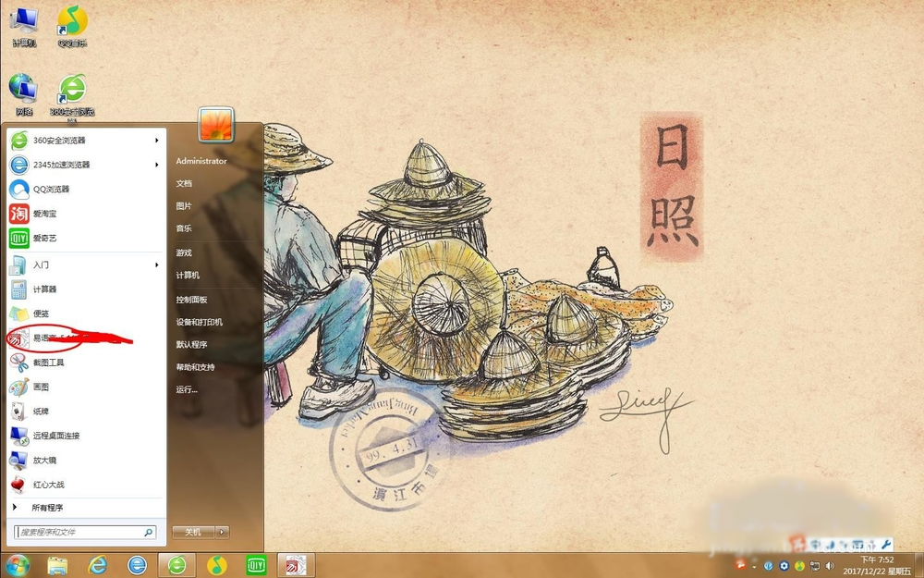Image resolution: width=924 pixels, height=578 pixels.
Task: Open shutdown options arrow next to 关机
Action: tap(222, 532)
